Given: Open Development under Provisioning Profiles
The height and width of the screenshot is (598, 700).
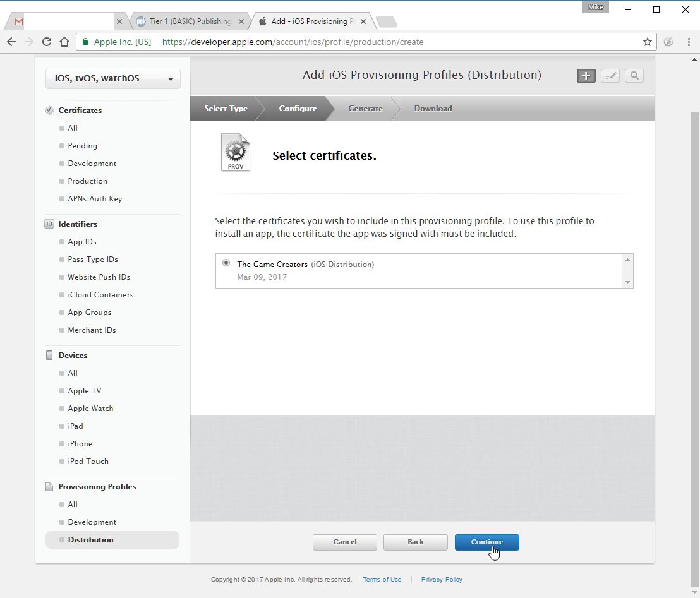Looking at the screenshot, I should (x=92, y=522).
